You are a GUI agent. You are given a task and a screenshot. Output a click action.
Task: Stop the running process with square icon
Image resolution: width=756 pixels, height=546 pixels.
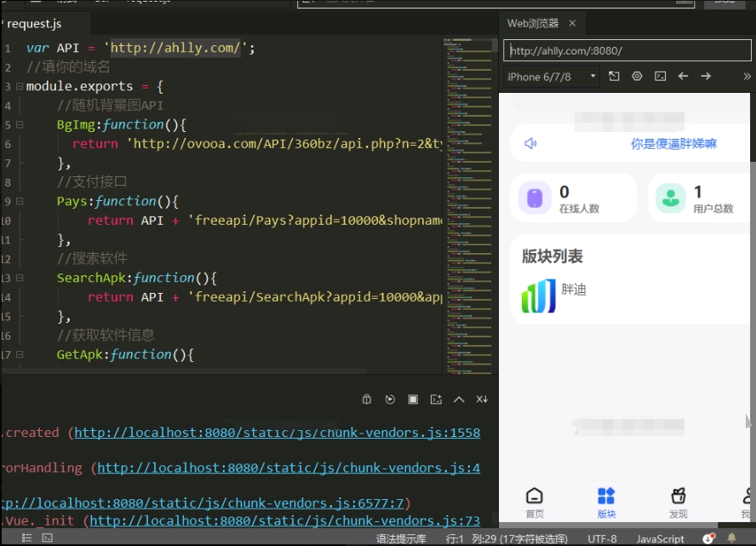(x=413, y=399)
